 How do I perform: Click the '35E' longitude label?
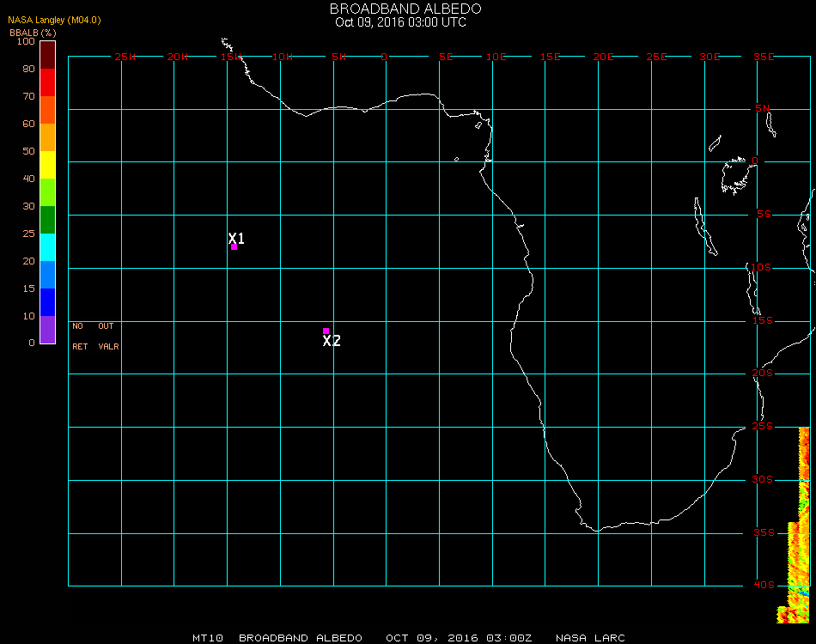(x=764, y=57)
